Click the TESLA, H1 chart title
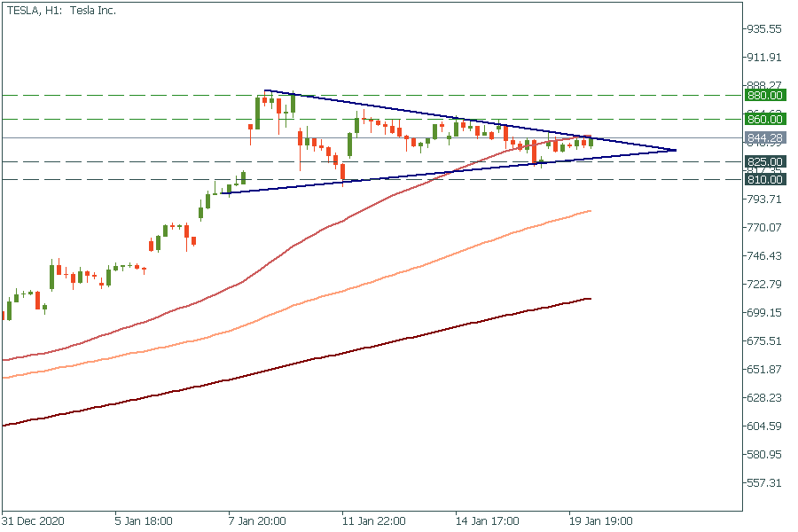Image resolution: width=798 pixels, height=532 pixels. 61,11
